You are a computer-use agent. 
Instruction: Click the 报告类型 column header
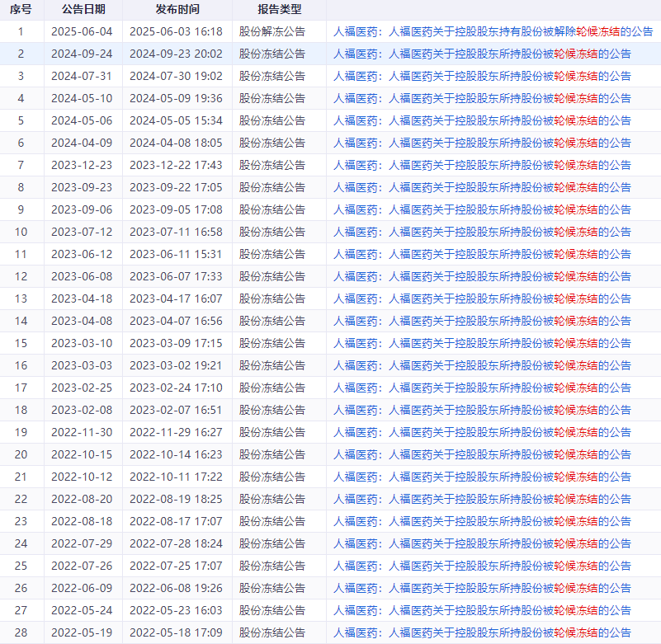coord(271,11)
